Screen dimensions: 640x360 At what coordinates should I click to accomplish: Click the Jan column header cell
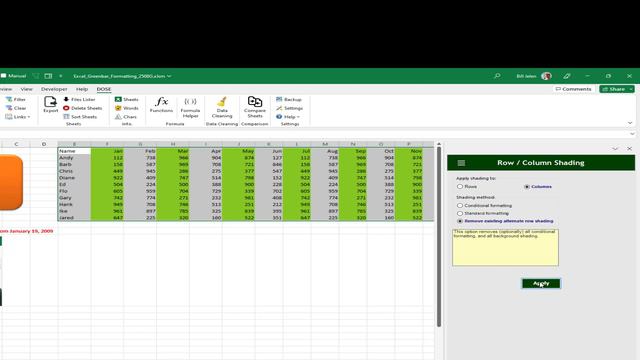(x=107, y=151)
